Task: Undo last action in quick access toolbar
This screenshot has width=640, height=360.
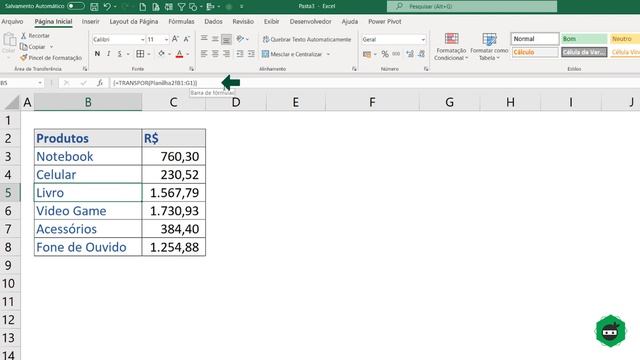Action: click(x=107, y=7)
